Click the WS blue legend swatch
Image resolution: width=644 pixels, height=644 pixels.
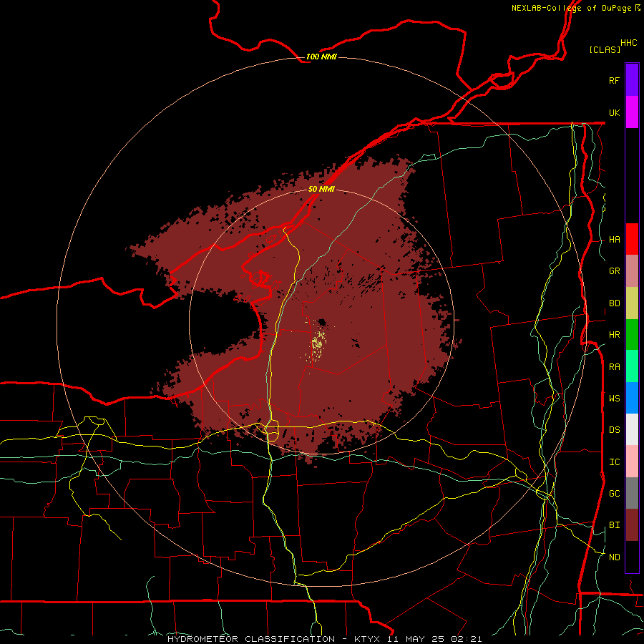click(x=632, y=398)
